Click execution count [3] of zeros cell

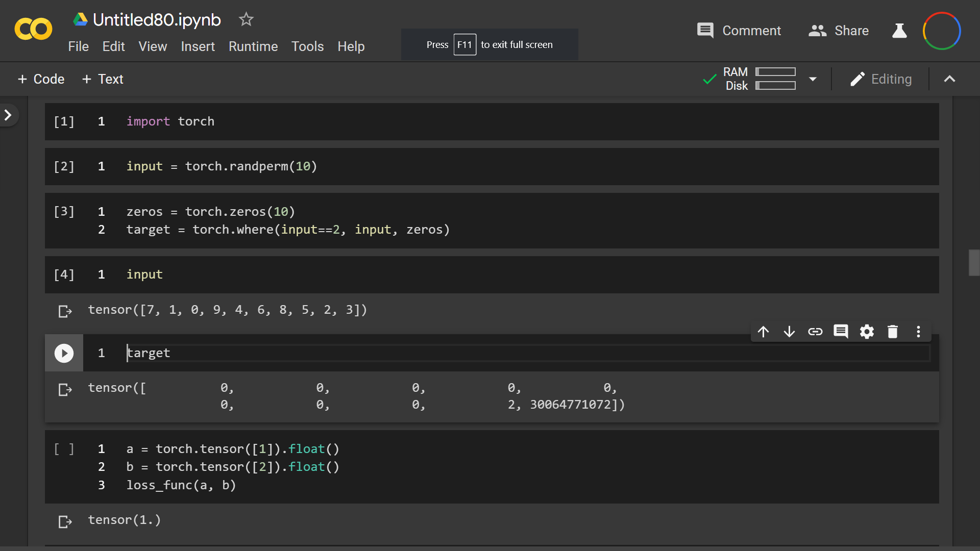pyautogui.click(x=64, y=211)
